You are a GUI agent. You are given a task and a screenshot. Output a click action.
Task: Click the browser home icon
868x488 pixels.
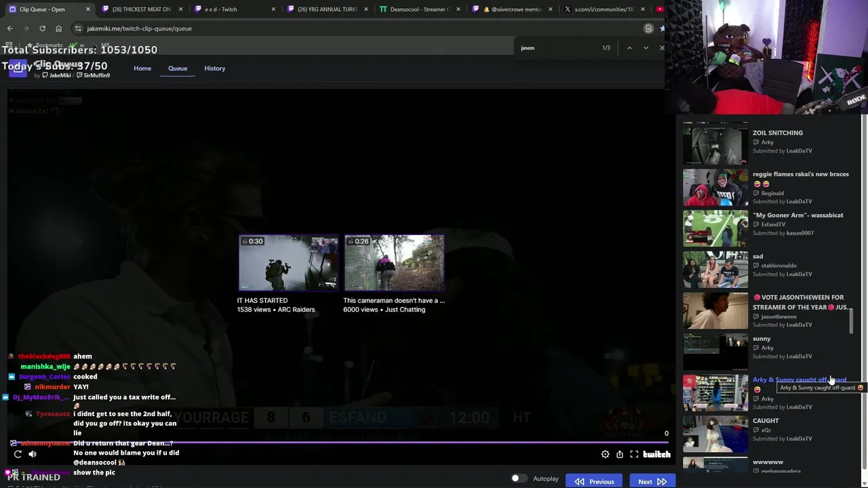[58, 28]
